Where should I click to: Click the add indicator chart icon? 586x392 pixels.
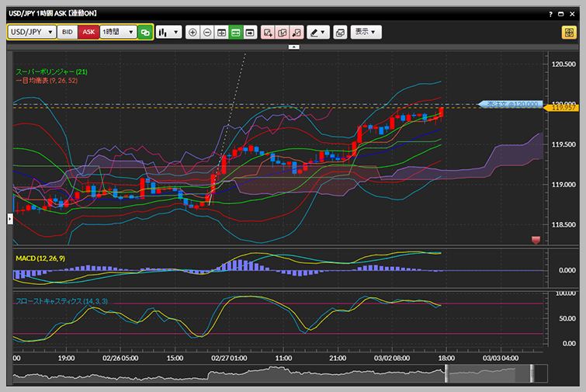point(268,33)
